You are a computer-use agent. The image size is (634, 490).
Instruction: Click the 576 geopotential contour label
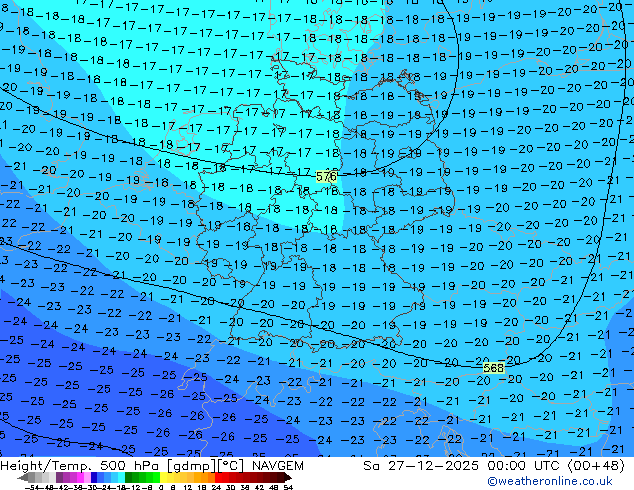(x=326, y=176)
